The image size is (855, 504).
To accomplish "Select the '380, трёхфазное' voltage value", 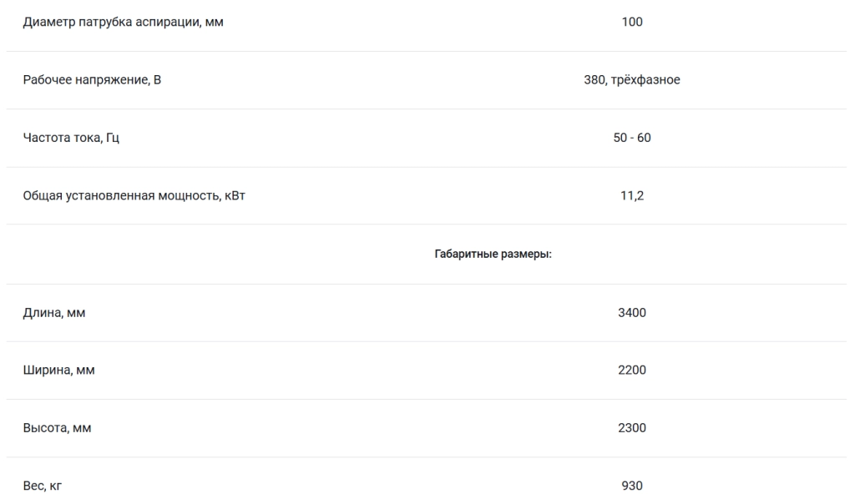I will point(632,80).
